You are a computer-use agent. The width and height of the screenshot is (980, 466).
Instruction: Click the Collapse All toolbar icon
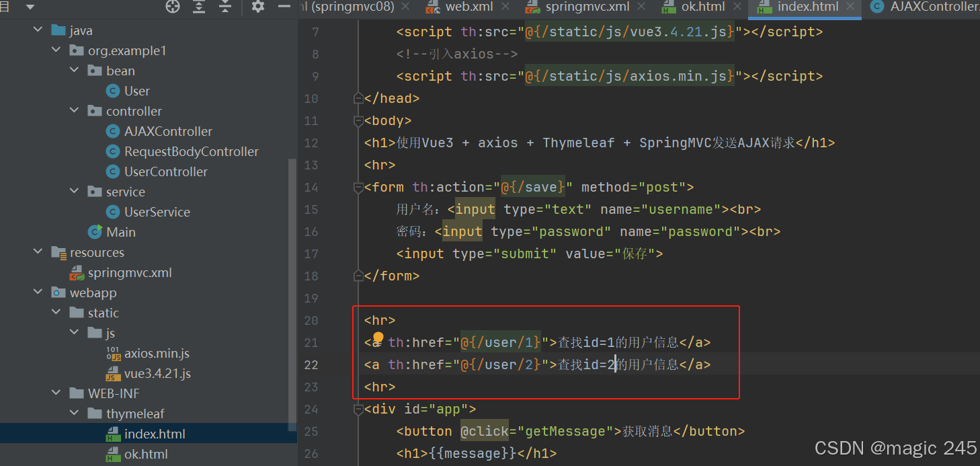pyautogui.click(x=224, y=7)
